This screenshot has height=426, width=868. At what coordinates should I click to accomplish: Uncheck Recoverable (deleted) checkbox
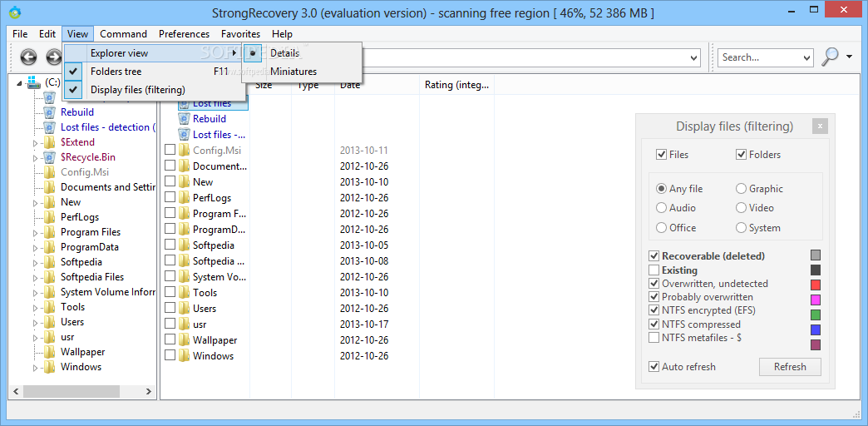pyautogui.click(x=653, y=256)
